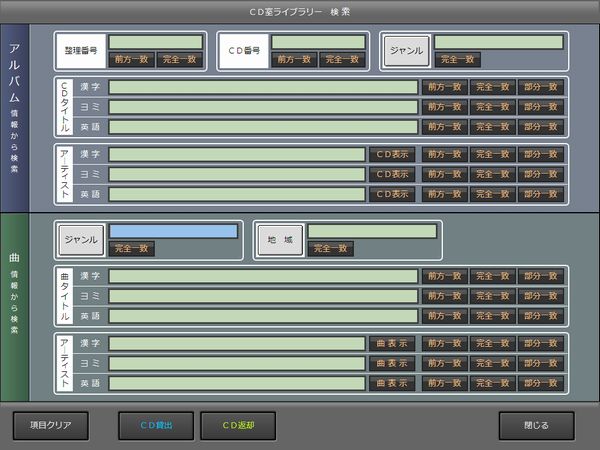Open the album ジャンル selector
The height and width of the screenshot is (450, 600).
406,50
